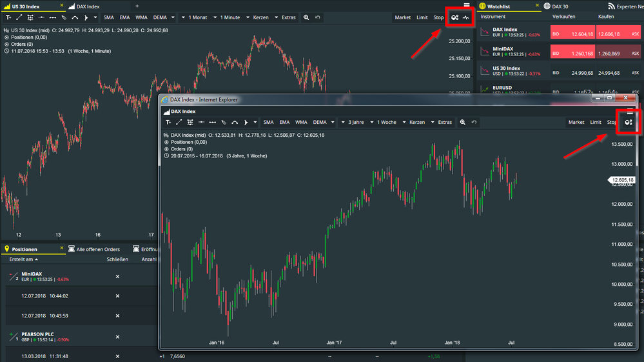Click Market order button in DAX Index window

576,123
